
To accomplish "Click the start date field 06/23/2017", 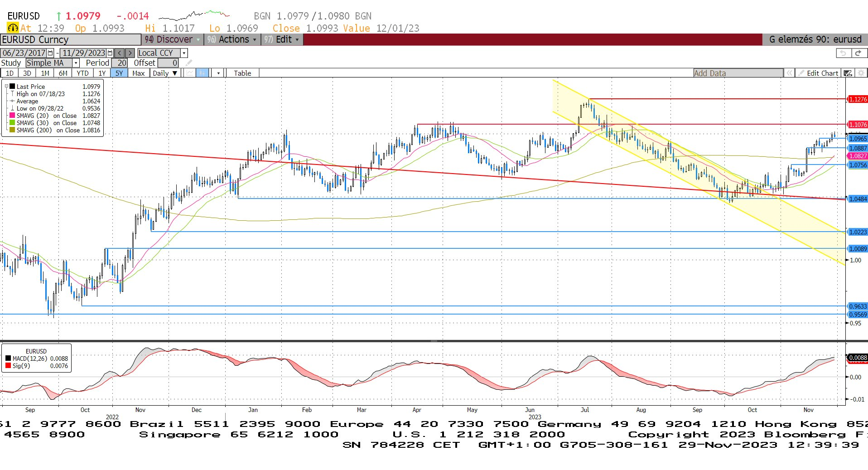I will pyautogui.click(x=24, y=53).
